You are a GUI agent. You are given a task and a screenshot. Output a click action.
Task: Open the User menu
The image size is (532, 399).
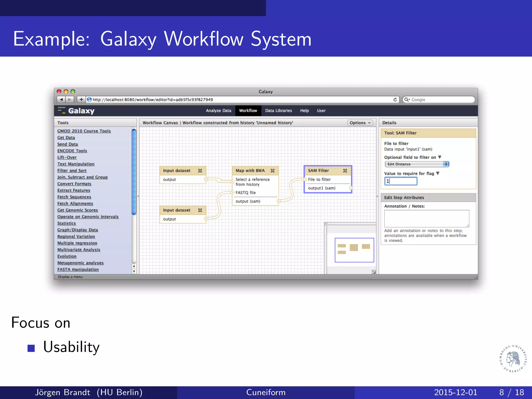coord(321,111)
